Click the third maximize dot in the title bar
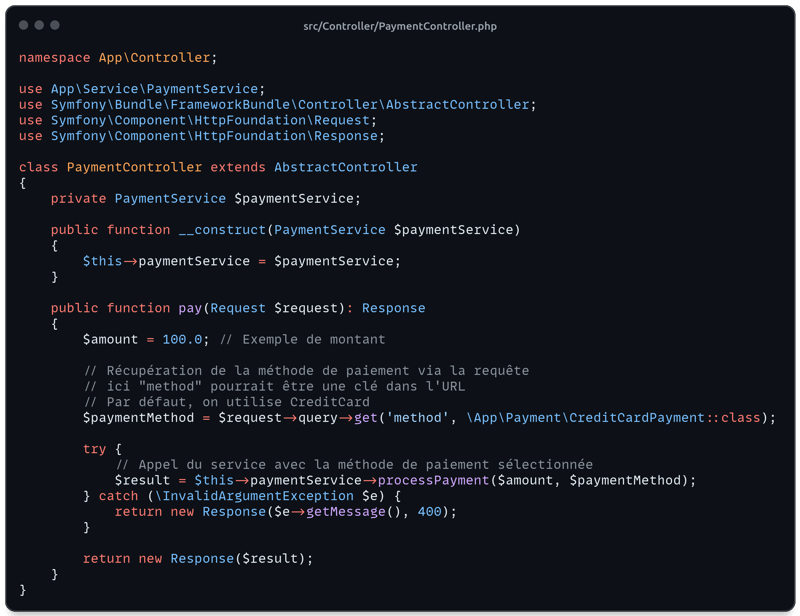The height and width of the screenshot is (616, 800). point(55,25)
